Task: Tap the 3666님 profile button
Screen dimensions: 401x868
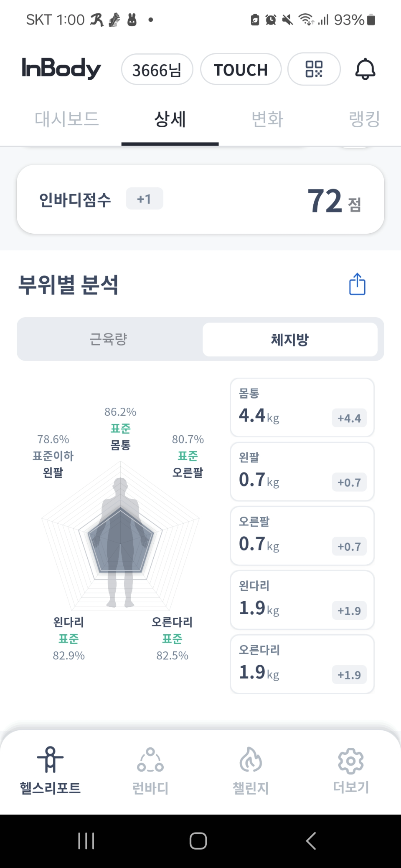Action: (157, 70)
